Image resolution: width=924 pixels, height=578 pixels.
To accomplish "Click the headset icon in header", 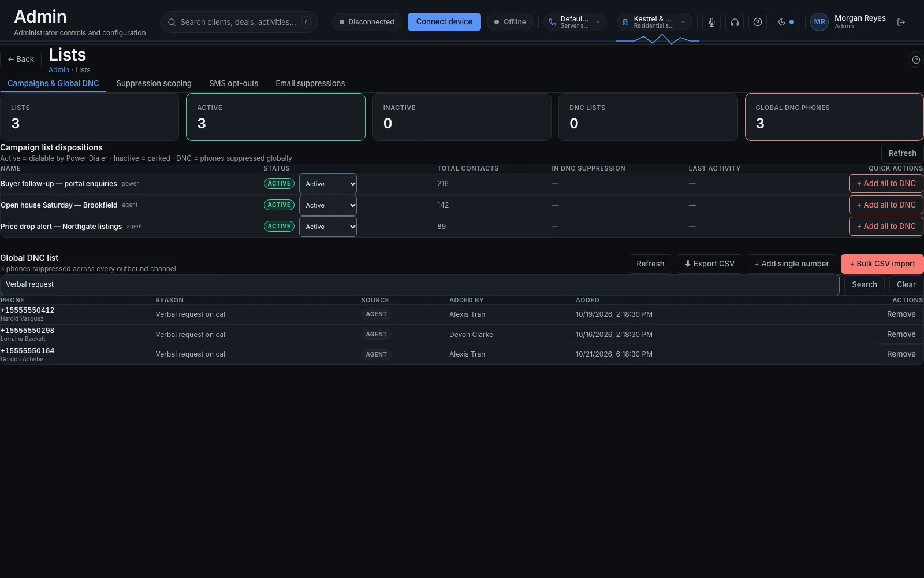I will (735, 22).
